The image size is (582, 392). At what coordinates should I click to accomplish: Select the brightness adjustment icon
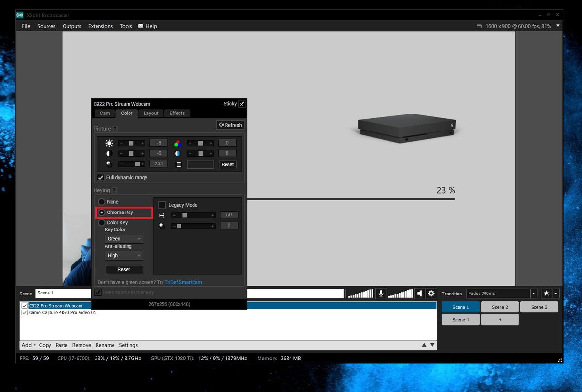click(x=109, y=142)
